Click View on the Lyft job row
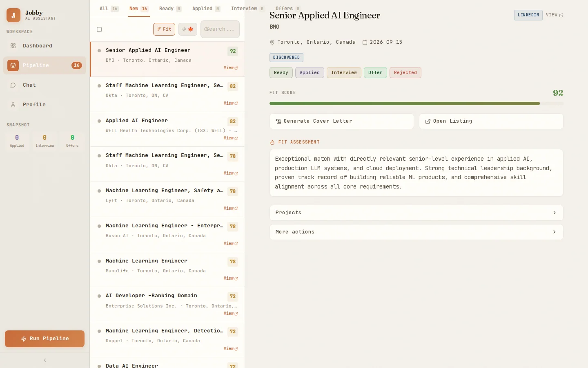The width and height of the screenshot is (588, 368). [231, 209]
